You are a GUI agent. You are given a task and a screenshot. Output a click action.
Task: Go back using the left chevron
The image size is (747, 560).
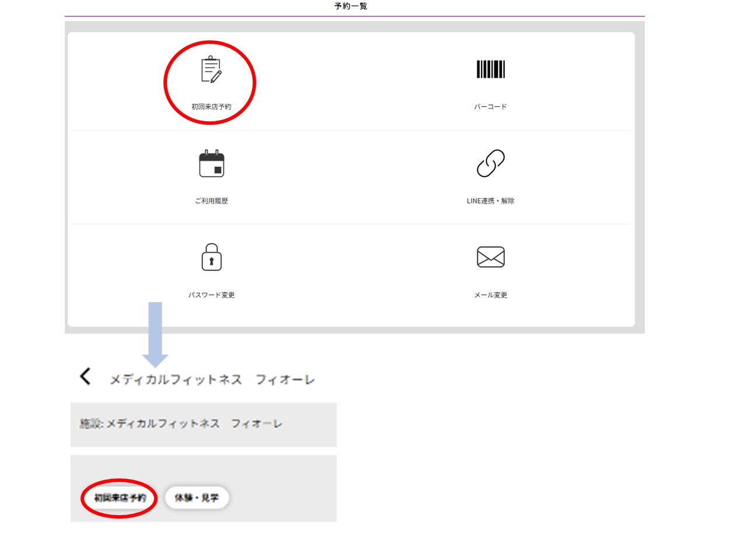(85, 377)
